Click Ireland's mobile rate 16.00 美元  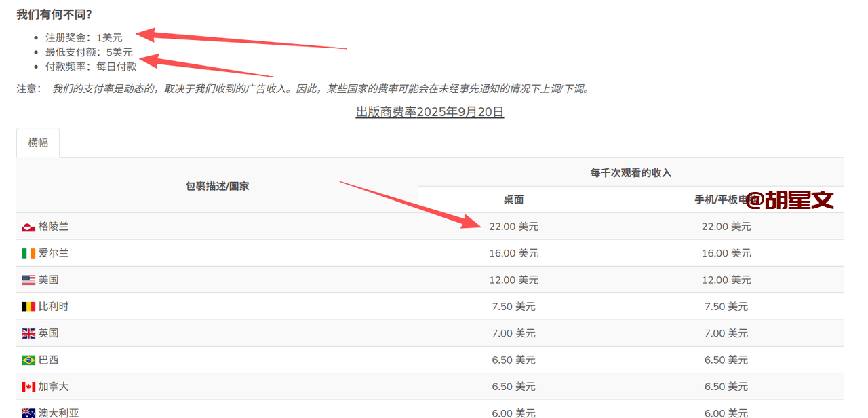point(726,253)
